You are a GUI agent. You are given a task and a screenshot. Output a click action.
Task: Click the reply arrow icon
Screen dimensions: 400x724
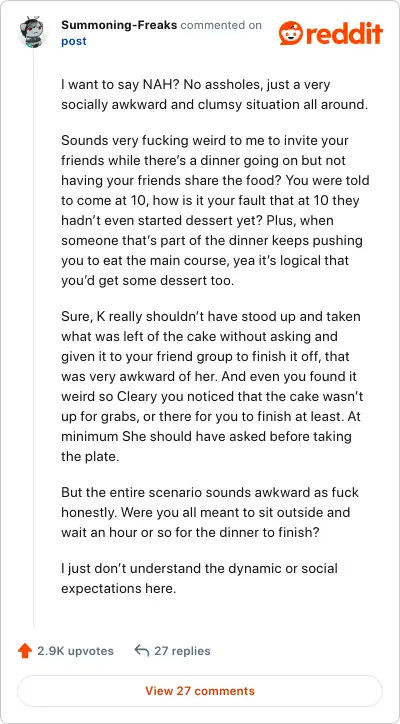(141, 651)
